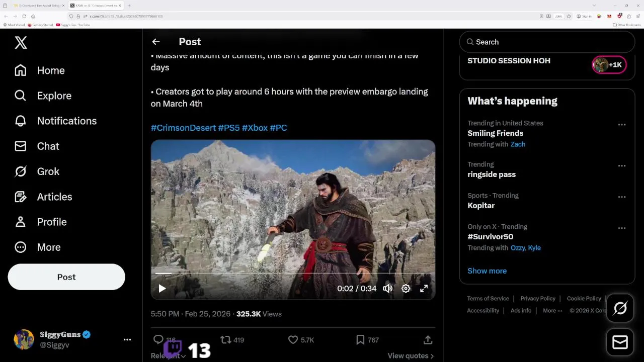644x362 pixels.
Task: Open Cookie Policy footer link
Action: (x=584, y=299)
